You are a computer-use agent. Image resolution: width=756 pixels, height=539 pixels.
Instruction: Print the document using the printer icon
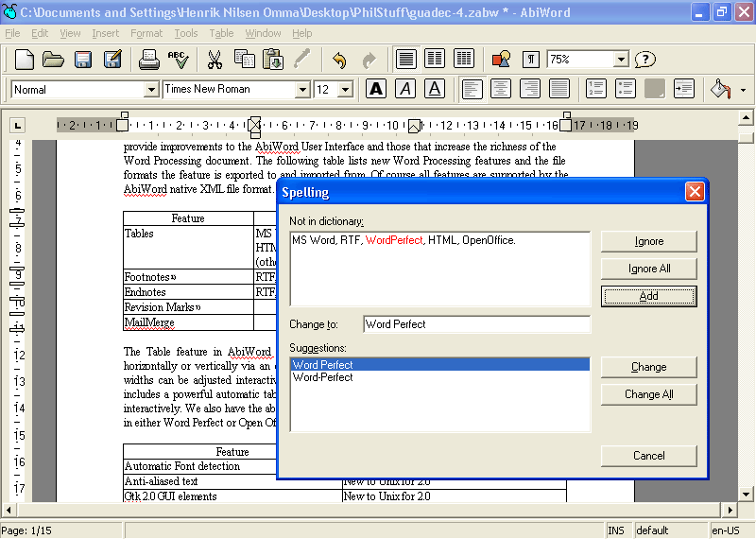click(x=149, y=60)
